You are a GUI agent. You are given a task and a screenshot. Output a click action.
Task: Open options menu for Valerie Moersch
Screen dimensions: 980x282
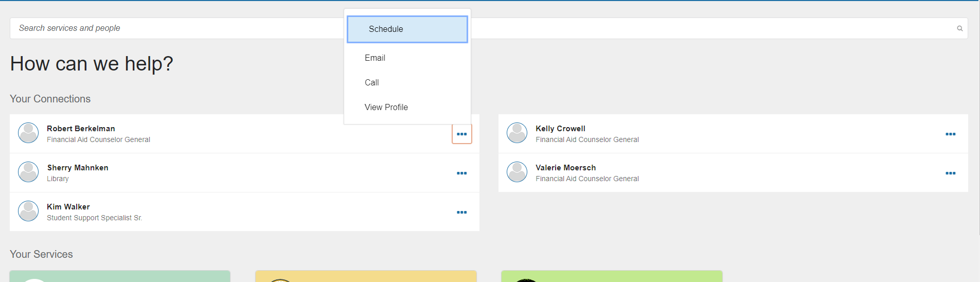point(951,173)
